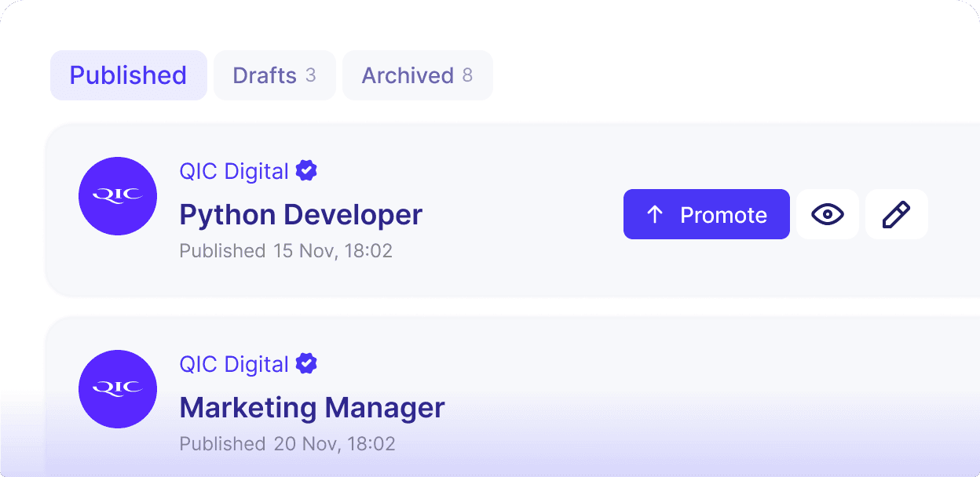Viewport: 980px width, 477px height.
Task: Click the Published 20 Nov, 18:02 timestamp
Action: (x=287, y=444)
